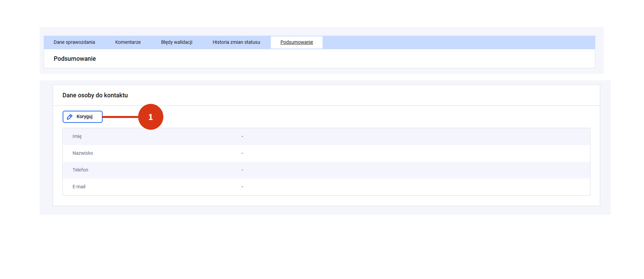Select the E-mail row label
644x279 pixels.
(79, 187)
